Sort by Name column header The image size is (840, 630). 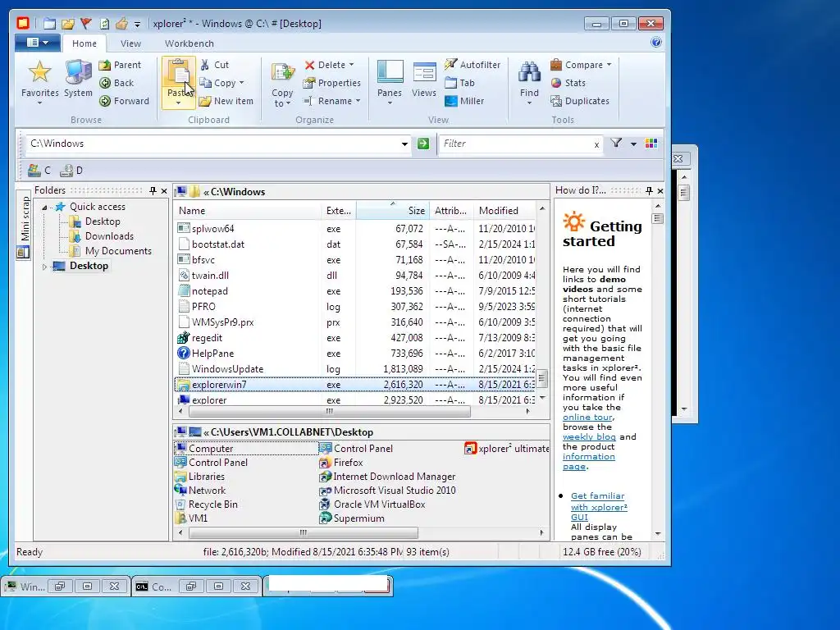248,211
